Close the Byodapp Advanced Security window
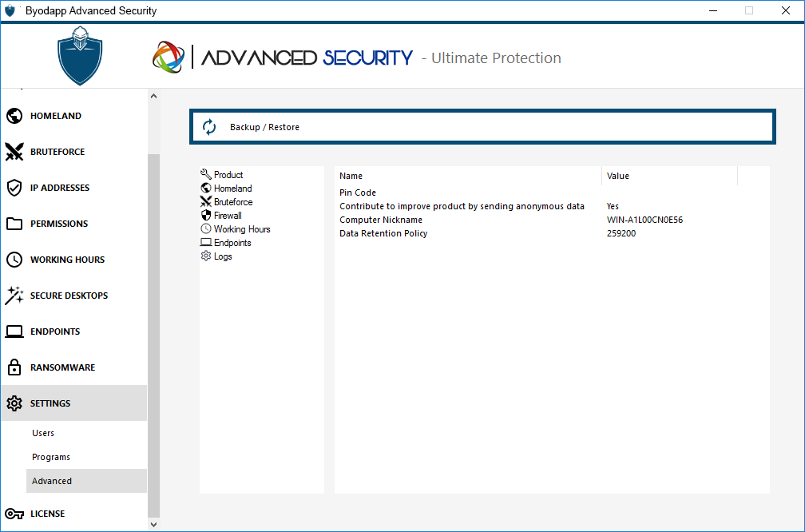The width and height of the screenshot is (805, 532). (x=786, y=10)
